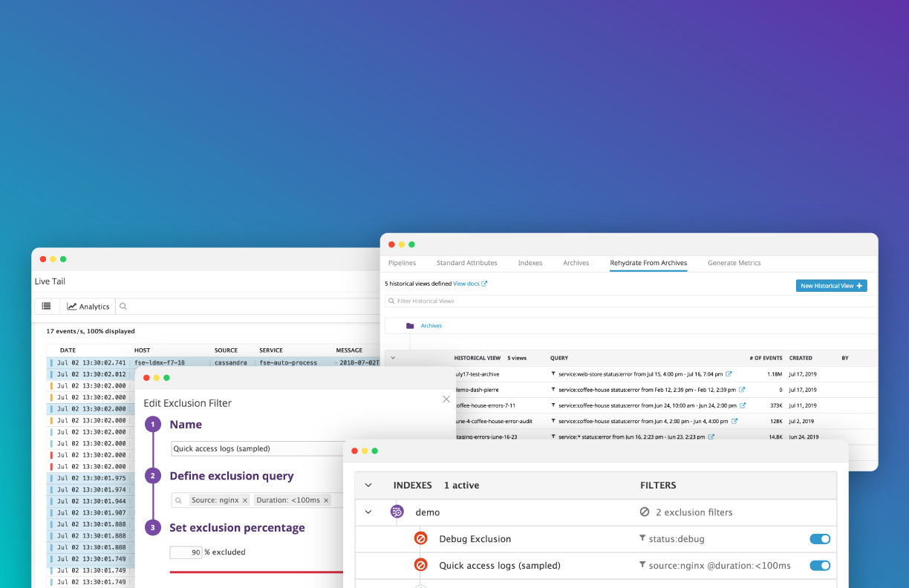Open external link for july17-test-archive query
The height and width of the screenshot is (588, 909).
729,374
